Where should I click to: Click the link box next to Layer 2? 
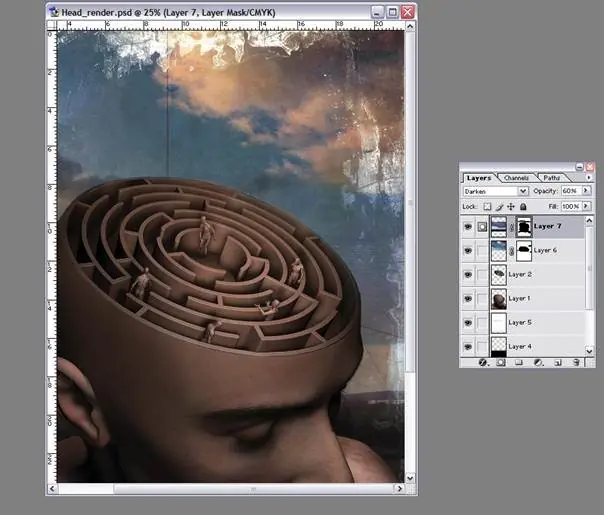[482, 275]
